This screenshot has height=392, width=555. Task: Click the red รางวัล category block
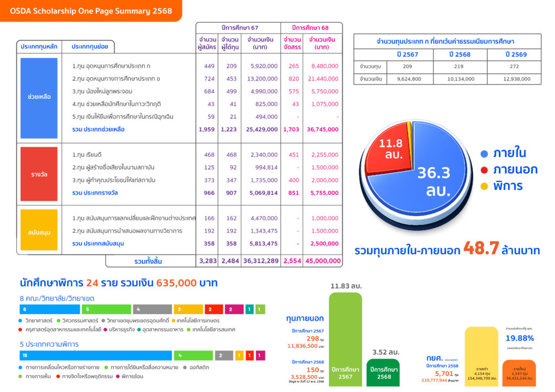pos(39,174)
